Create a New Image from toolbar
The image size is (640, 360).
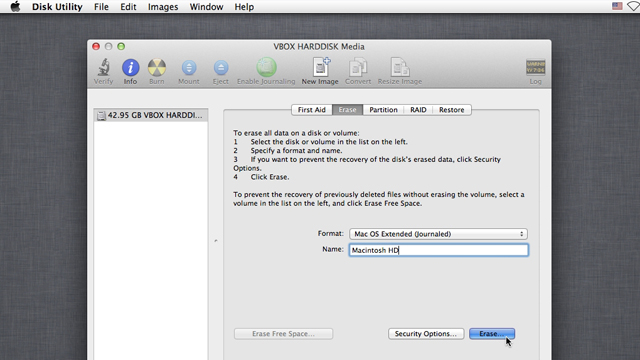point(320,67)
